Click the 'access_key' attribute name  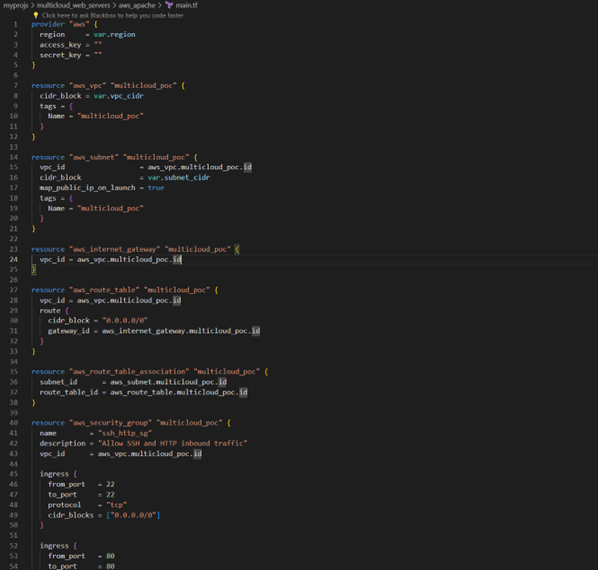coord(60,45)
